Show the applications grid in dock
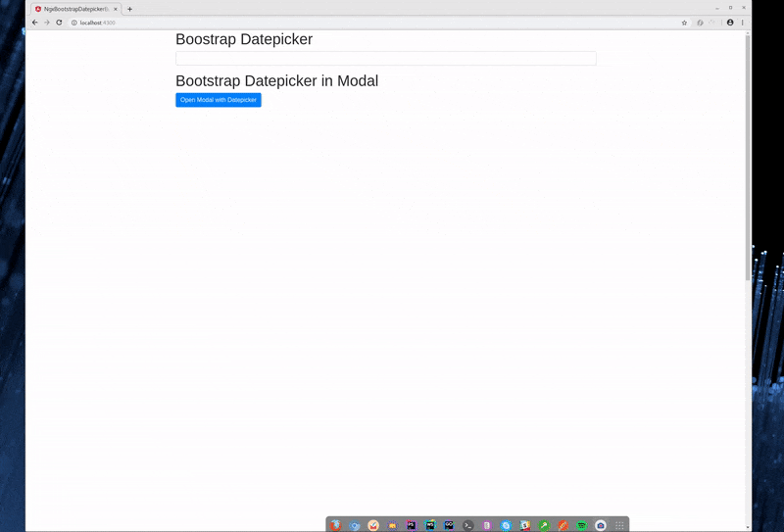Image resolution: width=784 pixels, height=532 pixels. (619, 525)
